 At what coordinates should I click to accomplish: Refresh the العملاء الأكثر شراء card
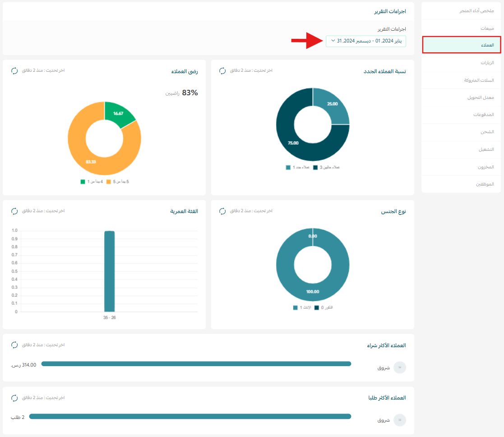coord(14,345)
